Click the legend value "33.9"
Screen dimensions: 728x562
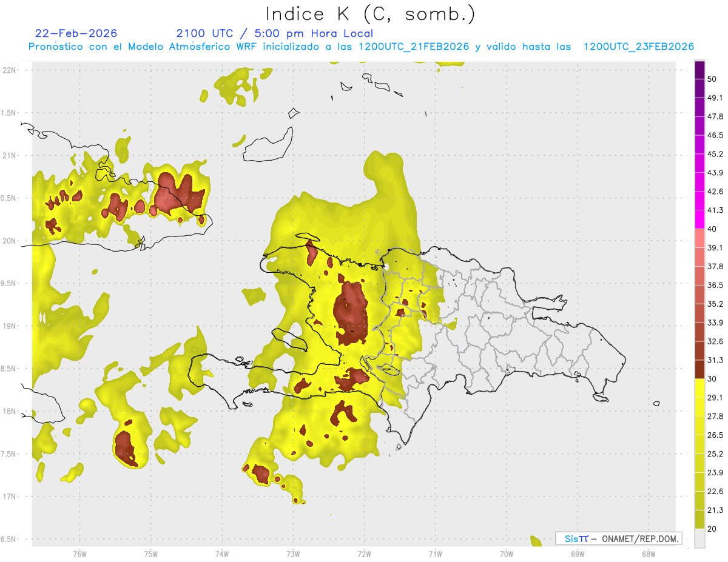coord(715,323)
